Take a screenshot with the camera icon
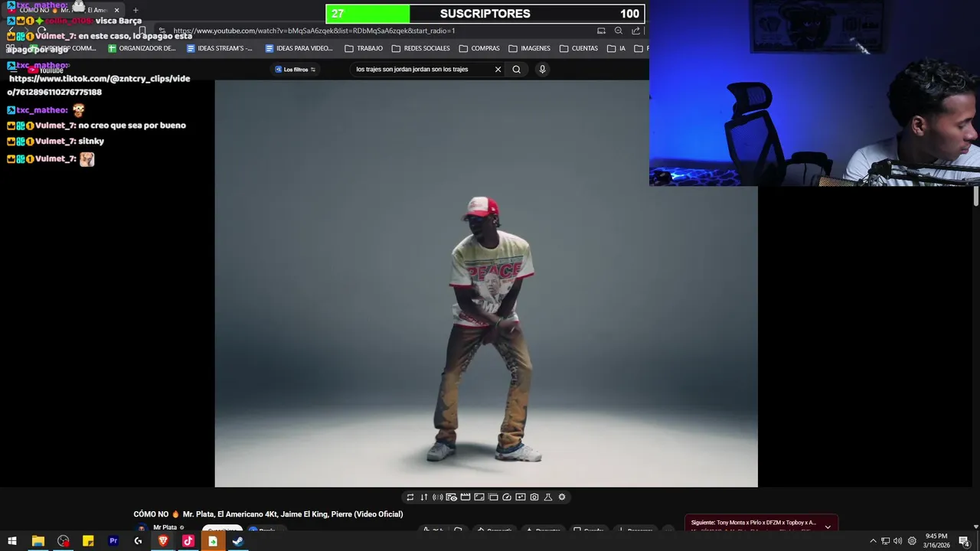Screen dimensions: 980x551 534,497
